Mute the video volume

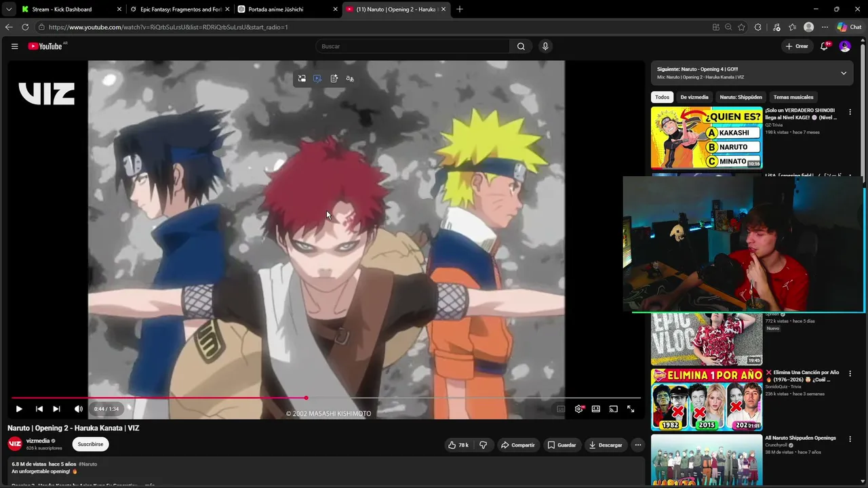coord(79,409)
